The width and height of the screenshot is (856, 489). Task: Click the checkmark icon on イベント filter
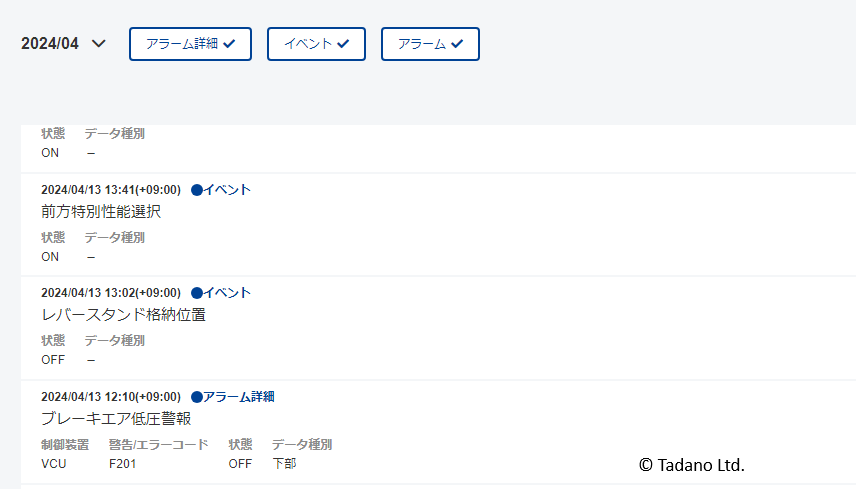344,44
